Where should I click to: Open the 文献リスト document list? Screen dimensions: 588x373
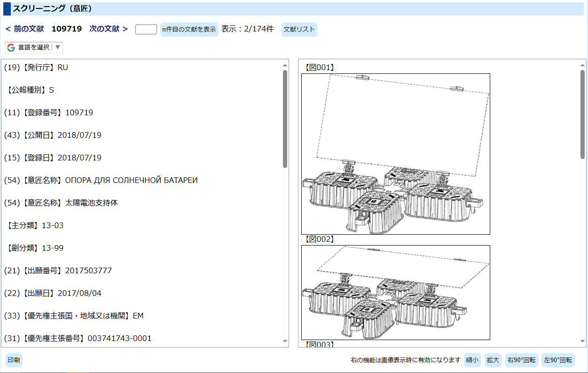(299, 30)
